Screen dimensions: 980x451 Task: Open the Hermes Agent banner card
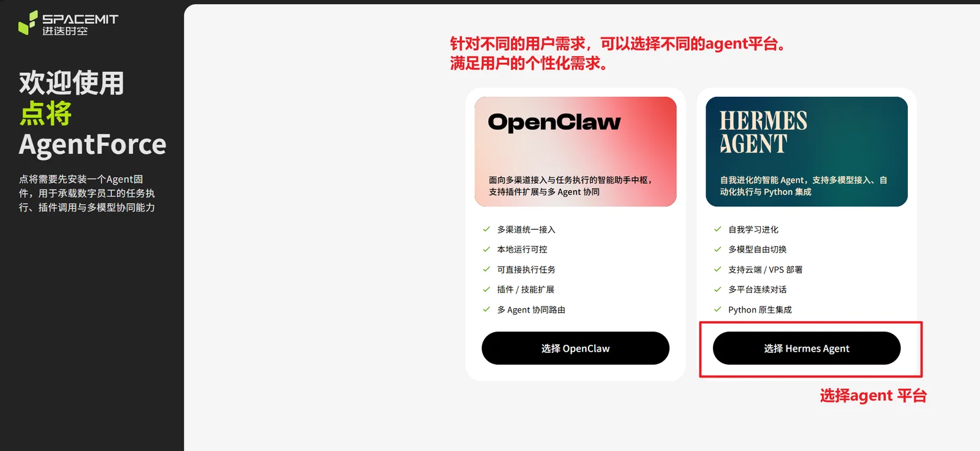[806, 151]
